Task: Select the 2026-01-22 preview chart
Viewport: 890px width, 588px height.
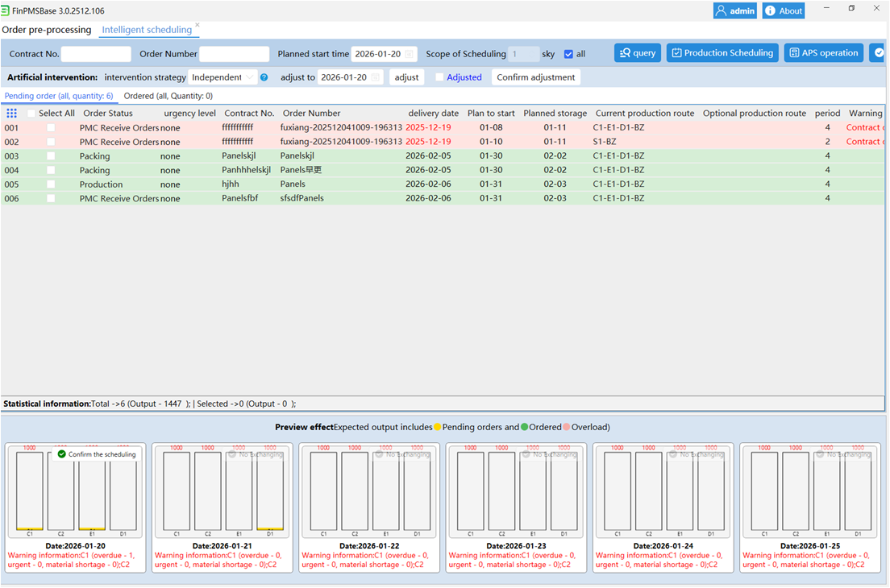Action: click(x=369, y=491)
